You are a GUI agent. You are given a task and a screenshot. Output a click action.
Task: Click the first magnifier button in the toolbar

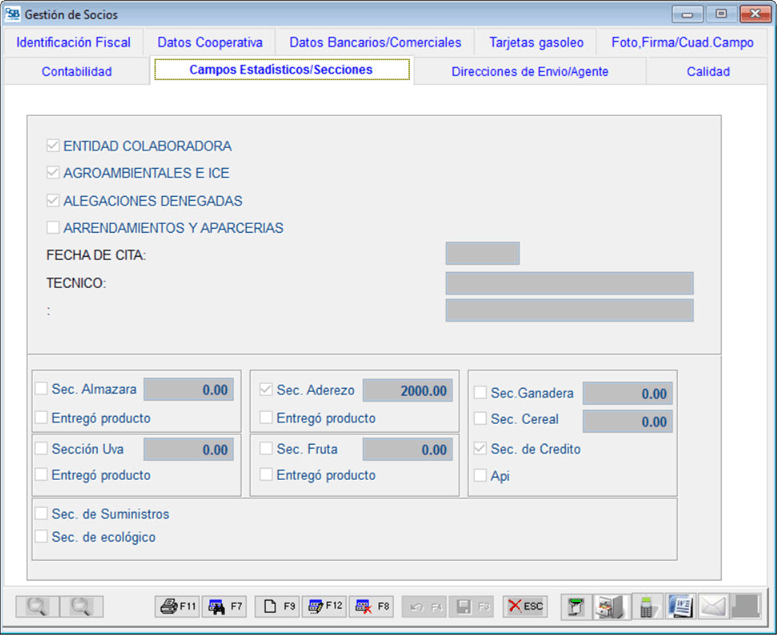tap(37, 606)
